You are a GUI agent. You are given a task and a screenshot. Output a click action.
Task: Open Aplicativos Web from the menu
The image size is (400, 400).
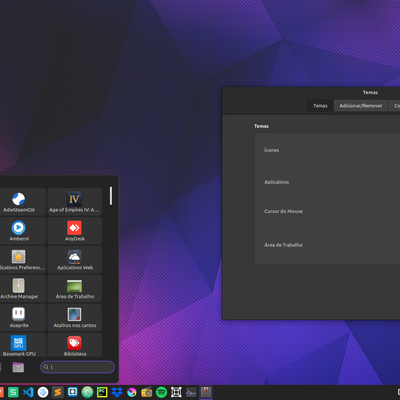click(x=74, y=260)
